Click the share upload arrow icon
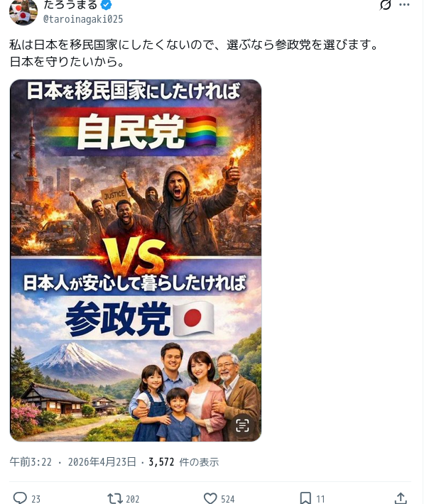 point(401,498)
